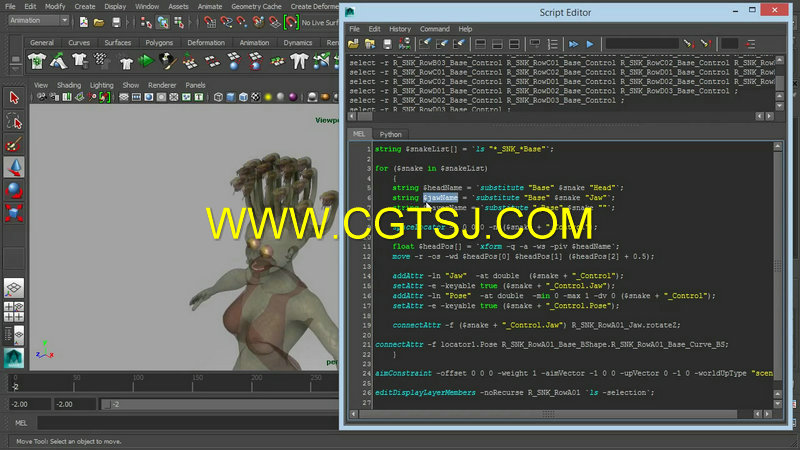Click Clear History broom icon

click(x=424, y=44)
